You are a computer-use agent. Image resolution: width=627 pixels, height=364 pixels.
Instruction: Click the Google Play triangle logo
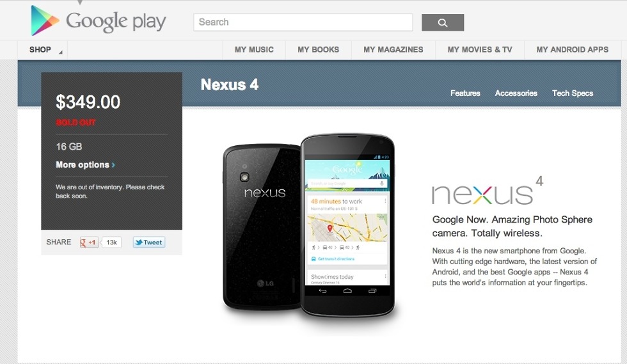point(45,20)
